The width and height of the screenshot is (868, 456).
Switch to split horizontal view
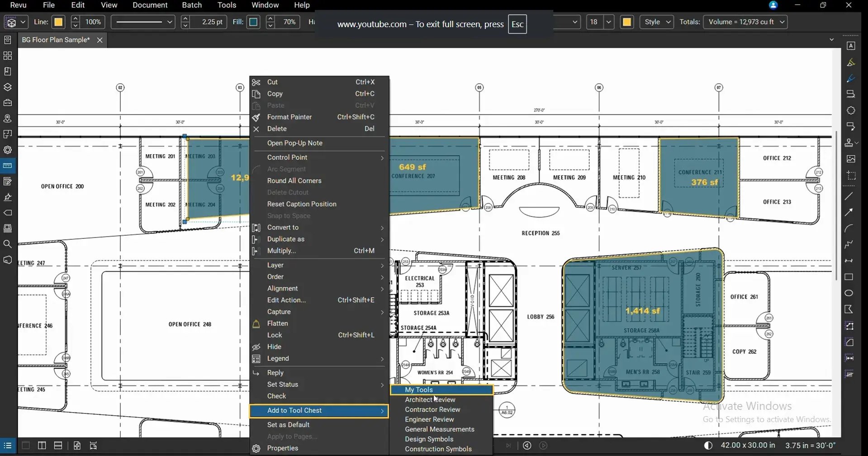[x=58, y=446]
